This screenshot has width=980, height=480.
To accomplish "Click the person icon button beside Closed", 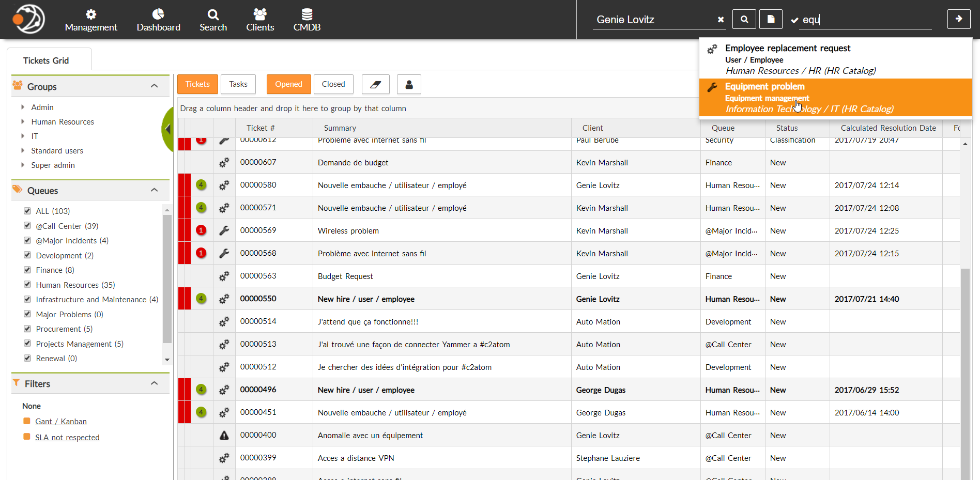I will (409, 84).
